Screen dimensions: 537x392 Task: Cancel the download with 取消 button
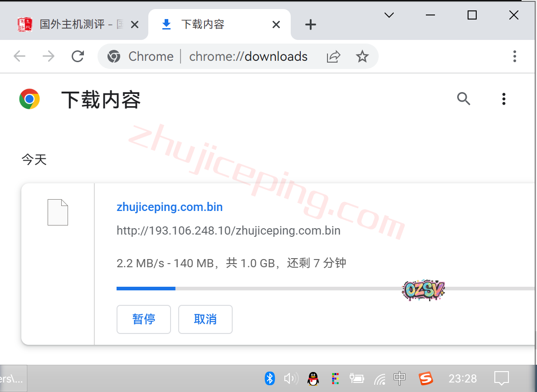[x=205, y=319]
